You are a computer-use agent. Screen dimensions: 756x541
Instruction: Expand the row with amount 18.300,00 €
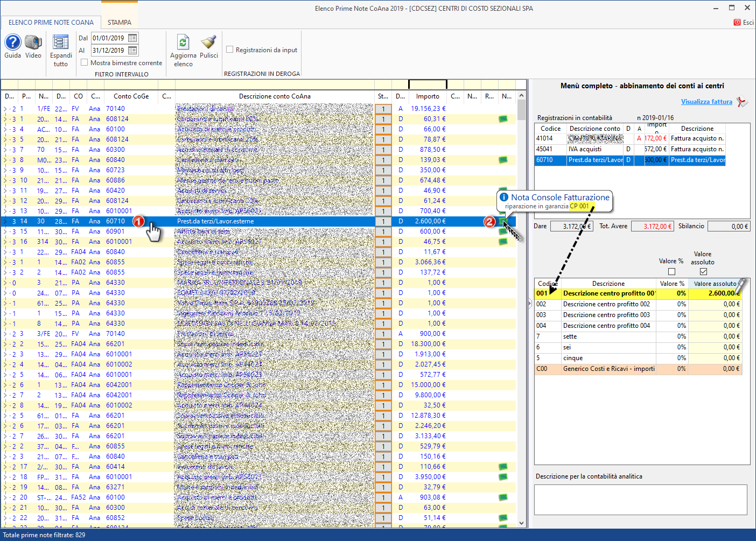5,344
